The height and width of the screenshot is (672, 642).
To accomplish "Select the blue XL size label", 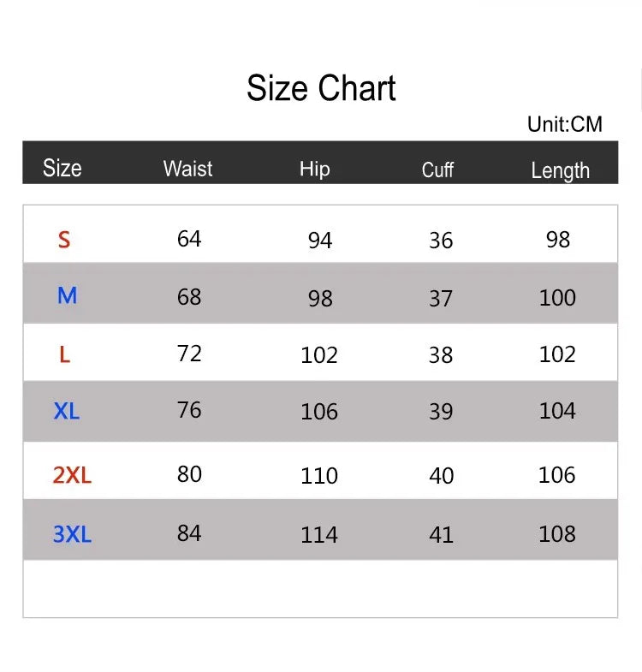I will pyautogui.click(x=67, y=412).
